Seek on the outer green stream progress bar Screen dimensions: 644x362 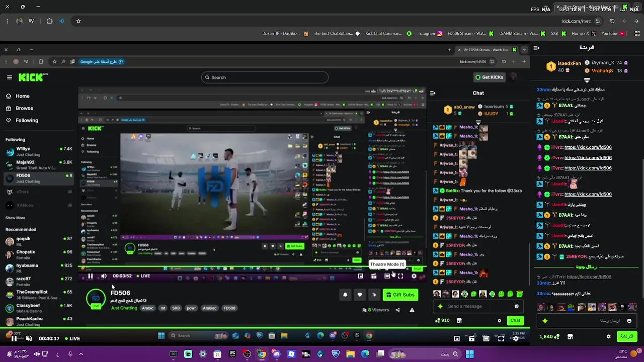click(x=265, y=328)
